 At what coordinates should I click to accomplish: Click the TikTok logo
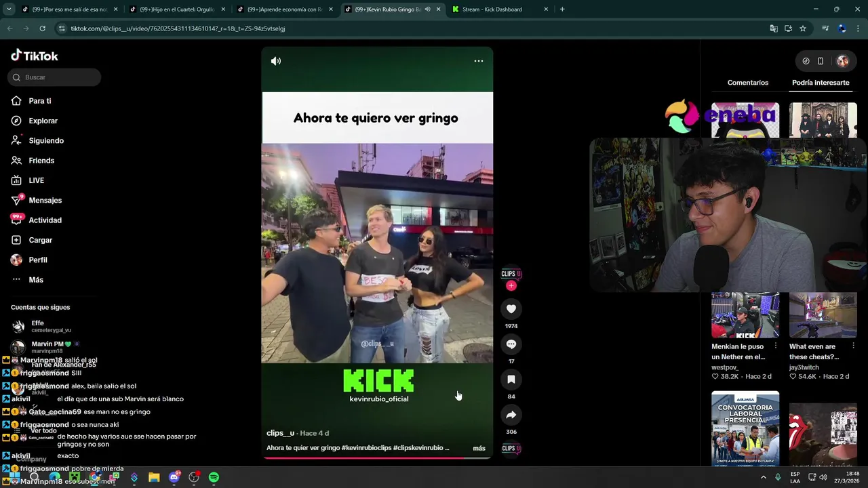click(x=35, y=56)
